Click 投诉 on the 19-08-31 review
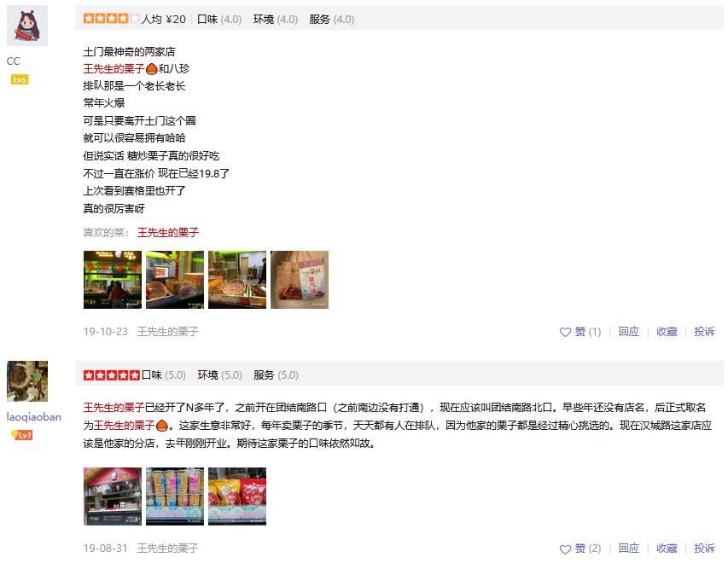 704,549
